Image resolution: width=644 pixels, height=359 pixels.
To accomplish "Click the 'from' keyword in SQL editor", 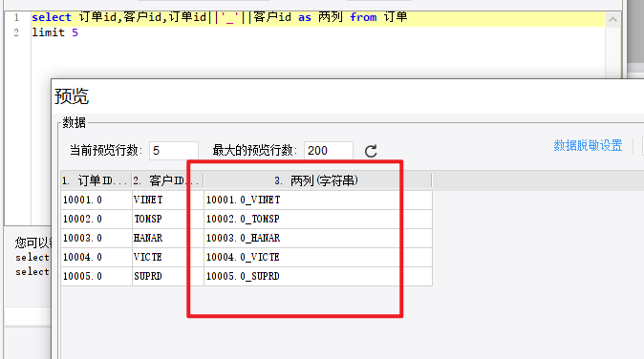I will 363,17.
